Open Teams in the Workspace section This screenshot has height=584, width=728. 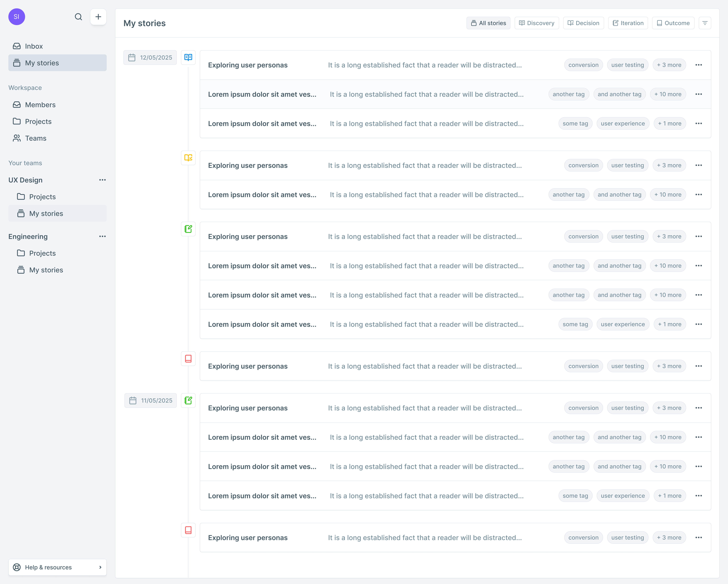(35, 138)
